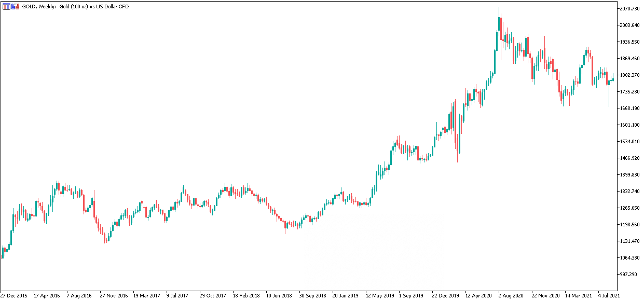This screenshot has height=300, width=644.
Task: Click the 18 Feb 2018 date label
Action: (246, 295)
